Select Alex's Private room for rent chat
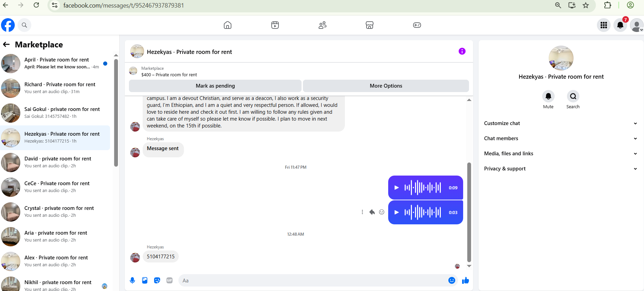Viewport: 644px width, 291px height. click(x=55, y=261)
